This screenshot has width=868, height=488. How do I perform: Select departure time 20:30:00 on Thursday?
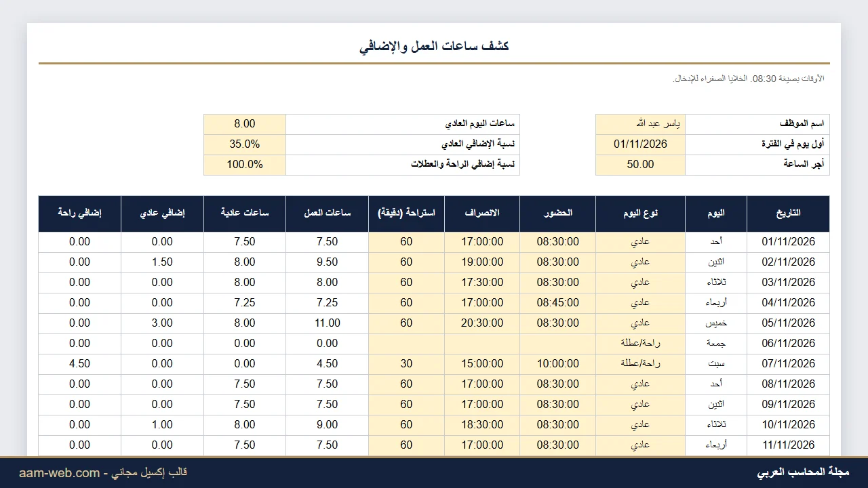click(482, 323)
